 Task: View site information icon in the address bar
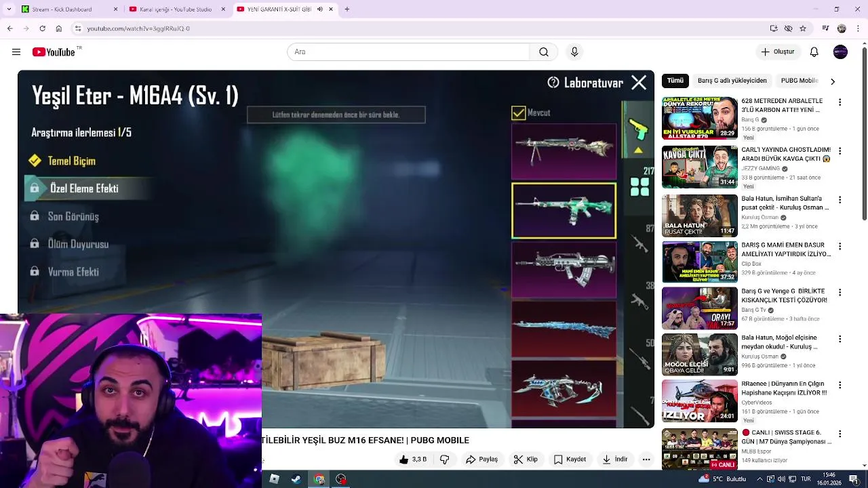[x=78, y=28]
